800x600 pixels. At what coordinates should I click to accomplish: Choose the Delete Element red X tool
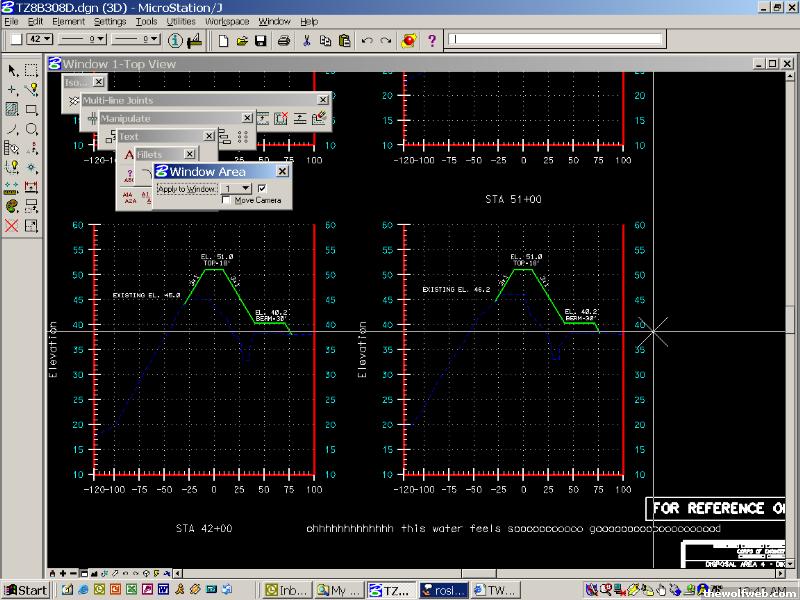pos(12,225)
